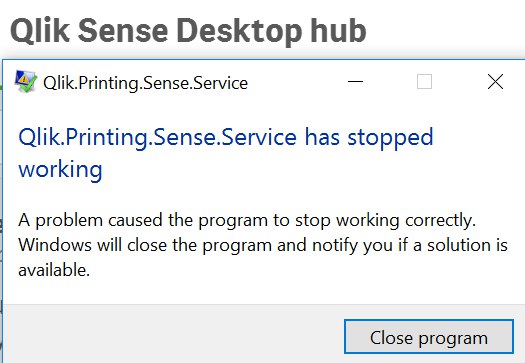Image resolution: width=525 pixels, height=363 pixels.
Task: Click empty gray footer beside Close program
Action: coord(174,335)
